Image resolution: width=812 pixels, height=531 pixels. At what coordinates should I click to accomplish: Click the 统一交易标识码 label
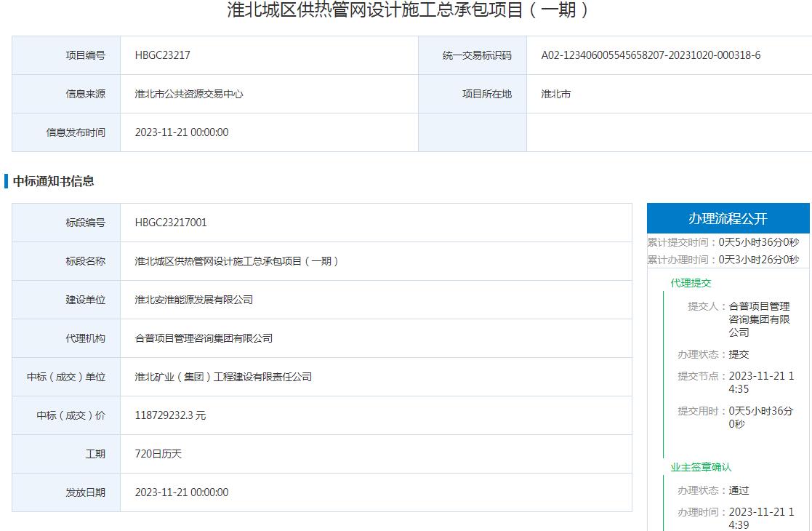476,55
